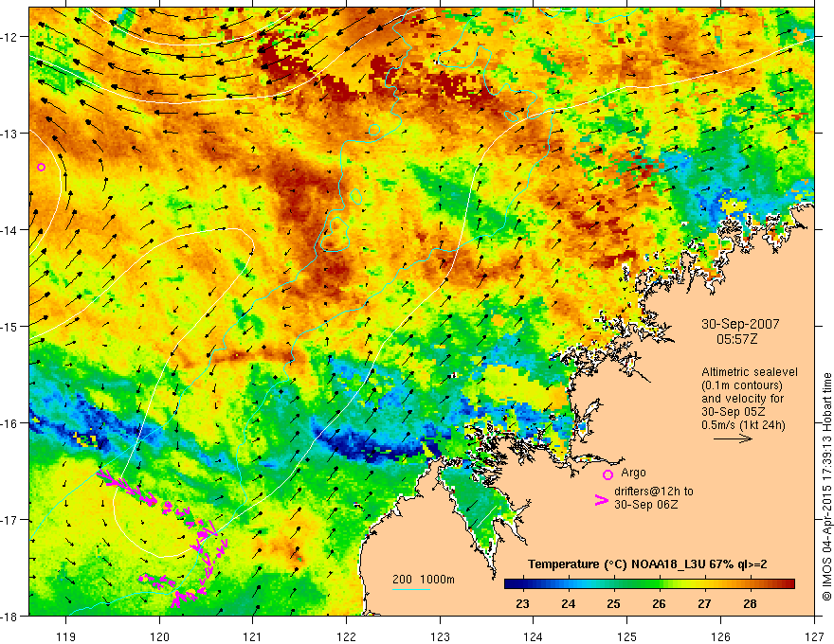
Task: Click the '0.5m/s (1kt 24h)' text
Action: tap(743, 424)
